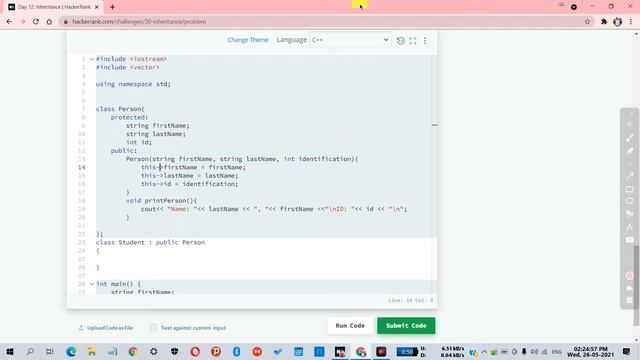This screenshot has width=640, height=360.
Task: Click the 'class Student : public Person' line
Action: 151,242
